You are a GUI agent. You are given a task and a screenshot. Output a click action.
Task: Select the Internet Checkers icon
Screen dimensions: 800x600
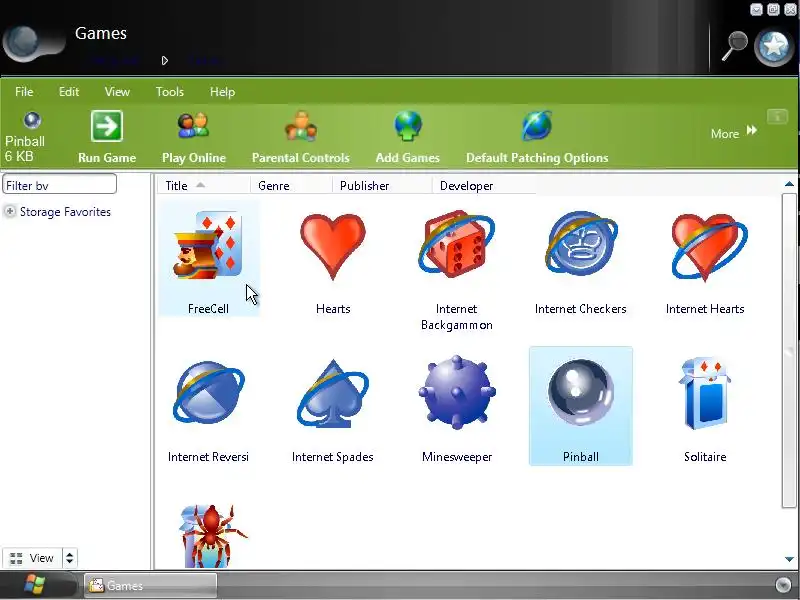tap(581, 244)
